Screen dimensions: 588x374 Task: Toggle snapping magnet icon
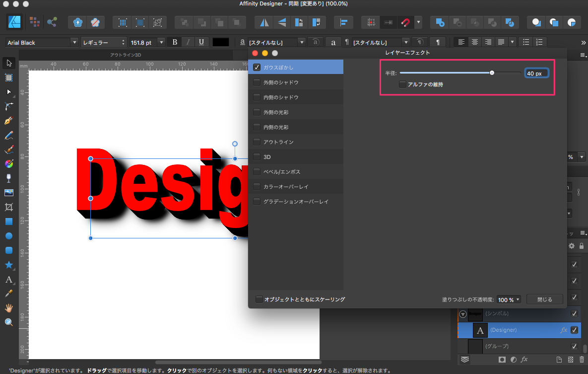tap(405, 22)
